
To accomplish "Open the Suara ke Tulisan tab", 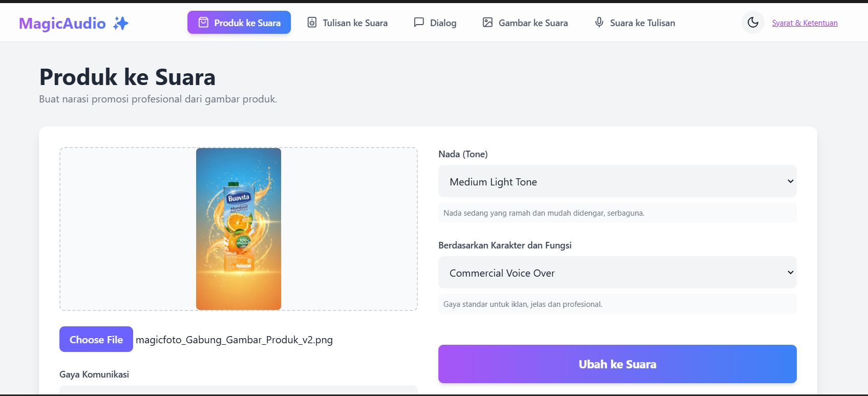I will tap(642, 23).
